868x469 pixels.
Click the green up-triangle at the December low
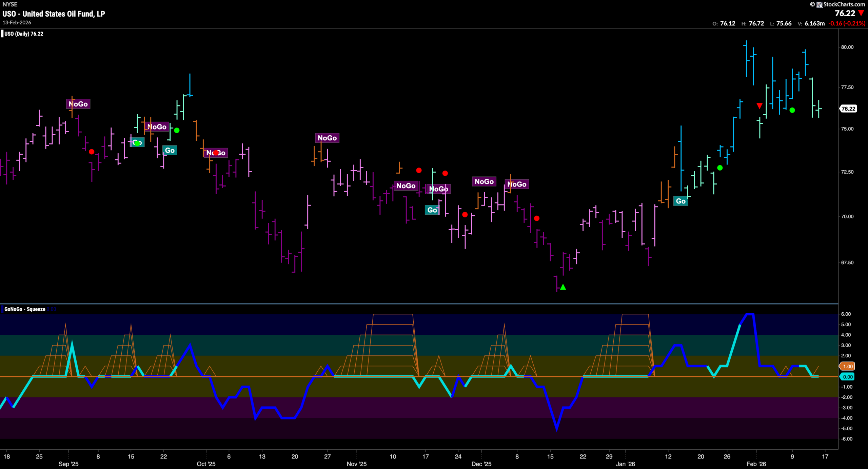coord(563,287)
